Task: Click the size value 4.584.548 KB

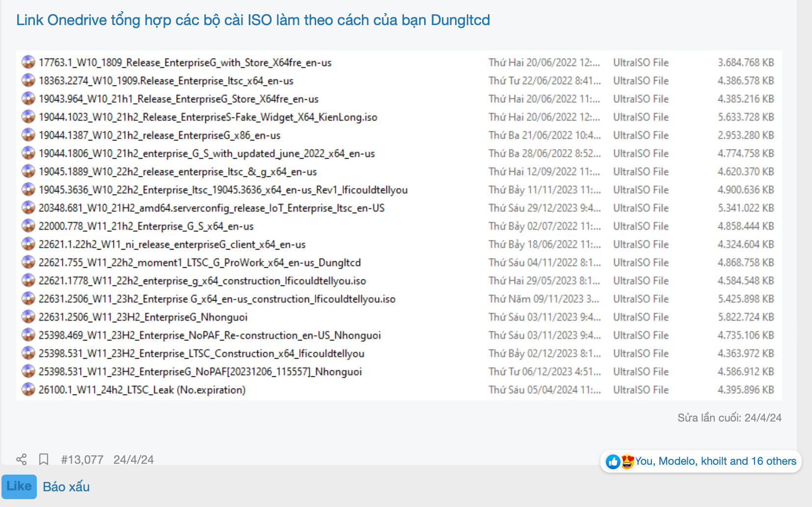Action: tap(746, 281)
